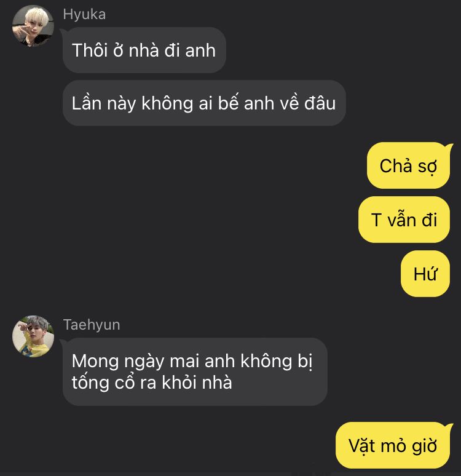Select the message 'Thôi ở nhà đi anh'
The width and height of the screenshot is (461, 476).
(x=144, y=50)
